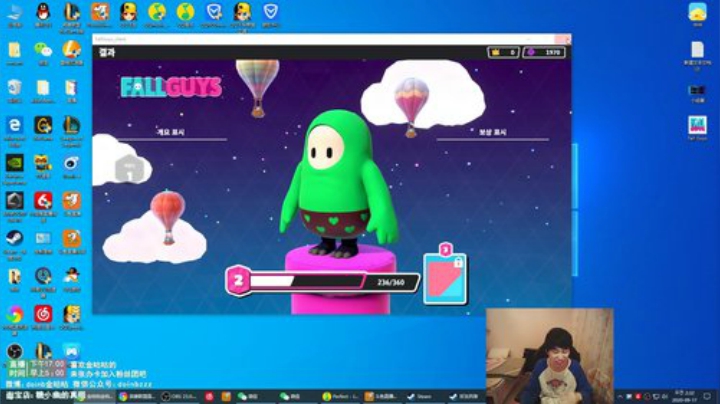This screenshot has height=404, width=720.
Task: Click the Fall Guys logo
Action: pos(171,87)
